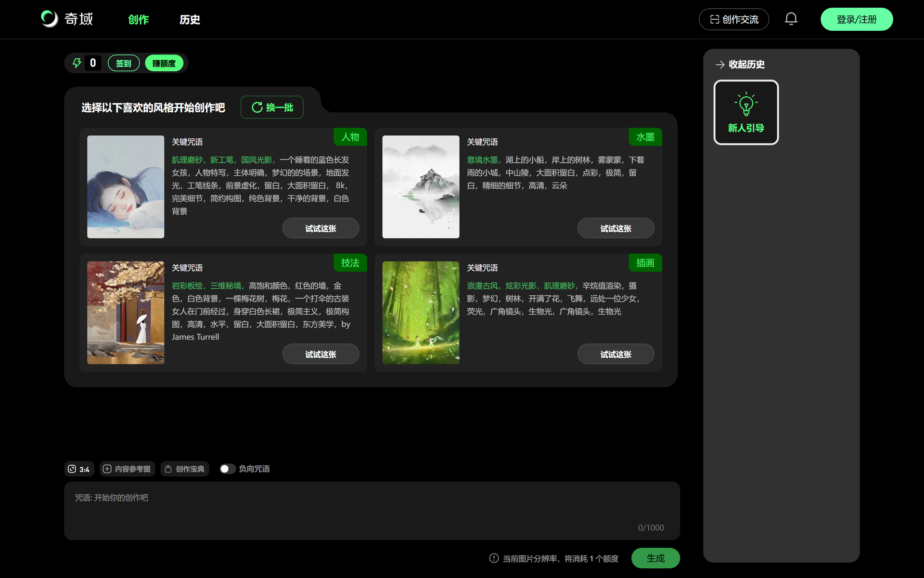
Task: Click the info icon beside resolution notice
Action: pyautogui.click(x=494, y=558)
